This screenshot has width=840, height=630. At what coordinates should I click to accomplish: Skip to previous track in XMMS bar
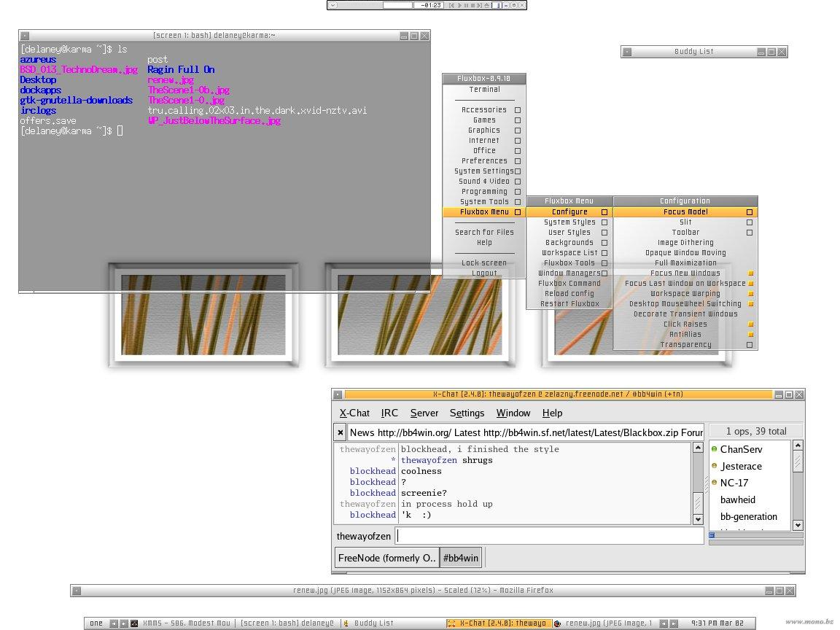coord(451,5)
